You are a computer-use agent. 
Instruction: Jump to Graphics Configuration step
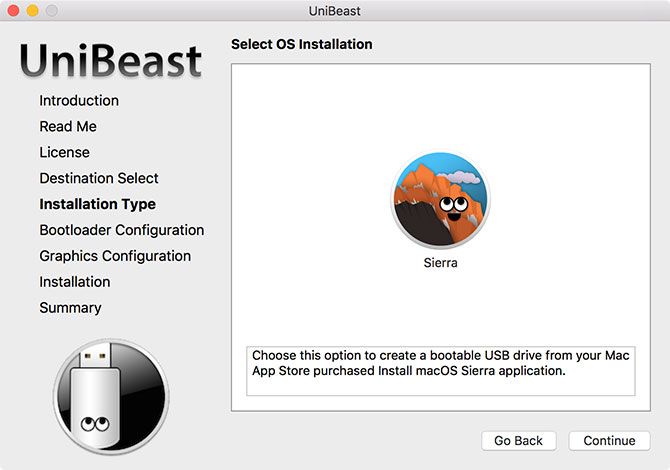pyautogui.click(x=115, y=256)
